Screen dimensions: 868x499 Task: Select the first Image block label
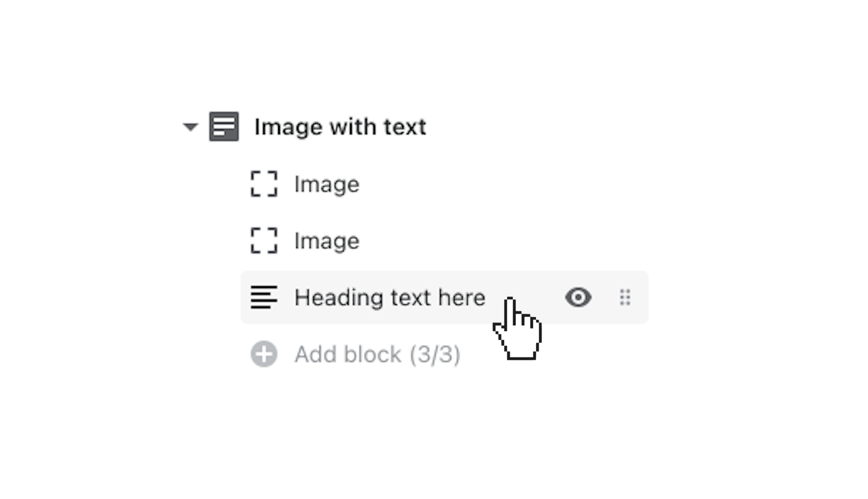click(326, 184)
